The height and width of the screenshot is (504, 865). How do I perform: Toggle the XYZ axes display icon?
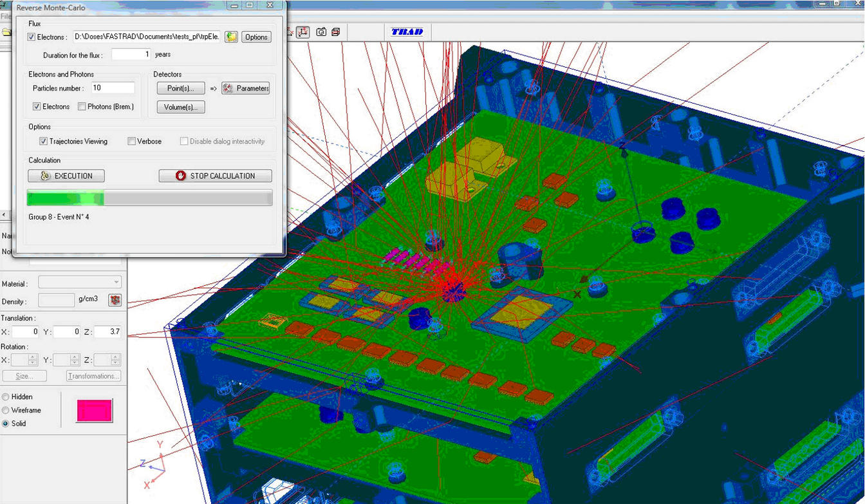(303, 32)
